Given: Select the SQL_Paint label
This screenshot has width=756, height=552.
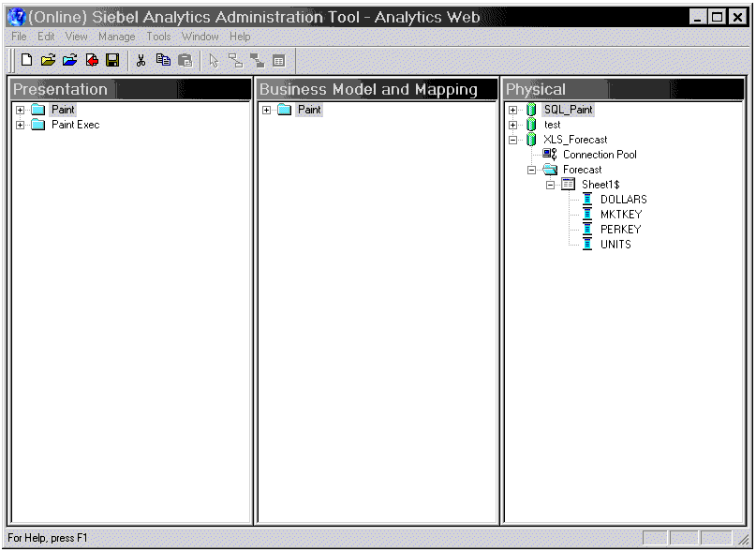Looking at the screenshot, I should pyautogui.click(x=569, y=110).
